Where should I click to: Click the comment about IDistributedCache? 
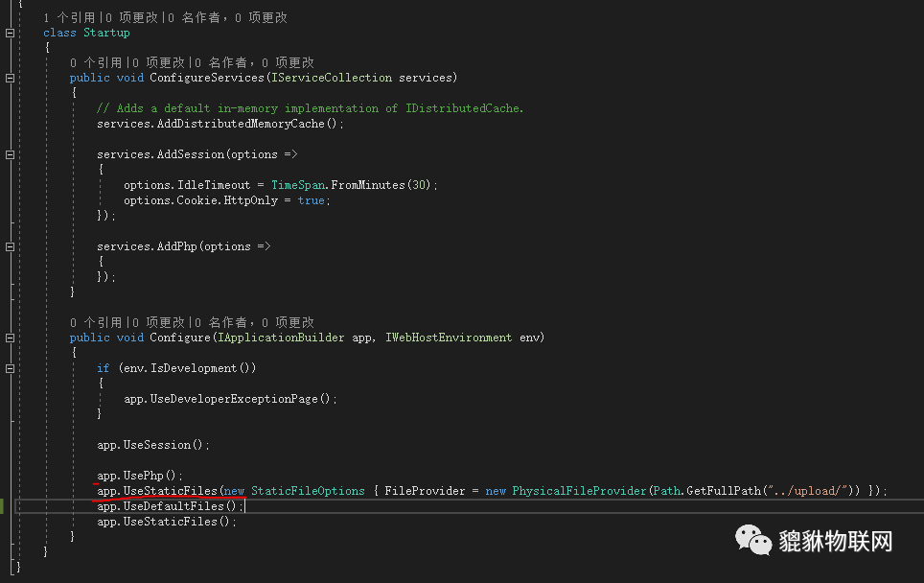point(310,108)
